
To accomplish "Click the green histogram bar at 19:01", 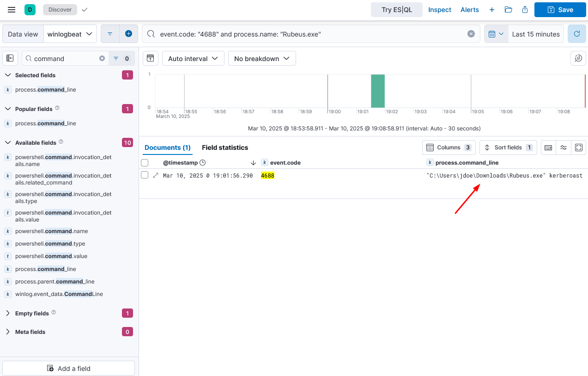I will pos(377,91).
